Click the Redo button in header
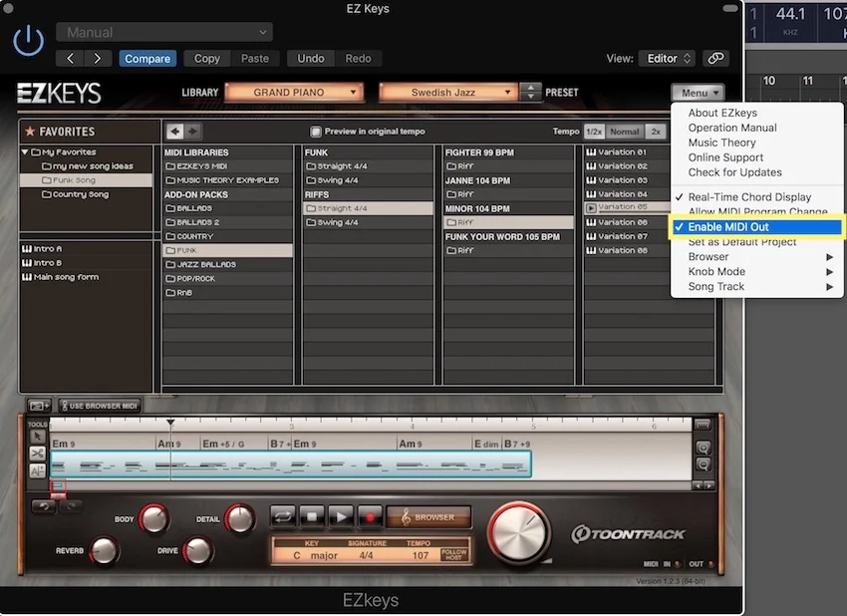847x616 pixels. pos(358,59)
